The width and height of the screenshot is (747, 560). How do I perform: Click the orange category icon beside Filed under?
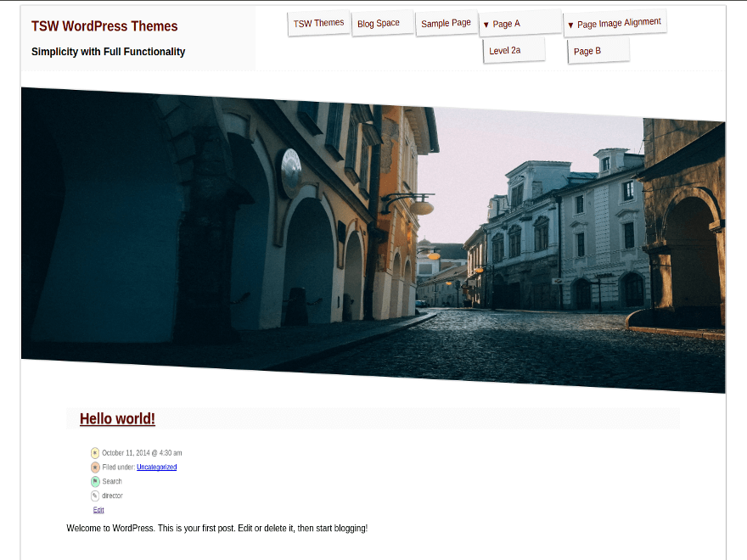pyautogui.click(x=95, y=468)
